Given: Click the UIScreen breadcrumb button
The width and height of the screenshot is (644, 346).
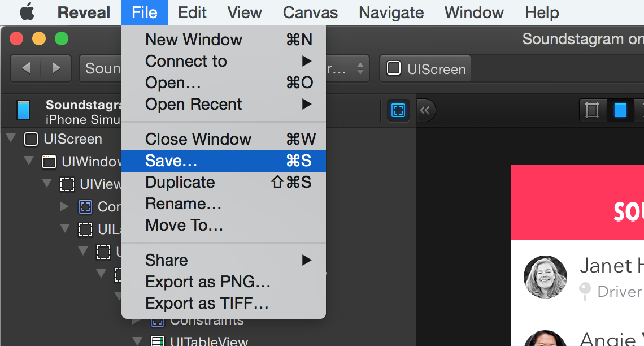Looking at the screenshot, I should [425, 68].
